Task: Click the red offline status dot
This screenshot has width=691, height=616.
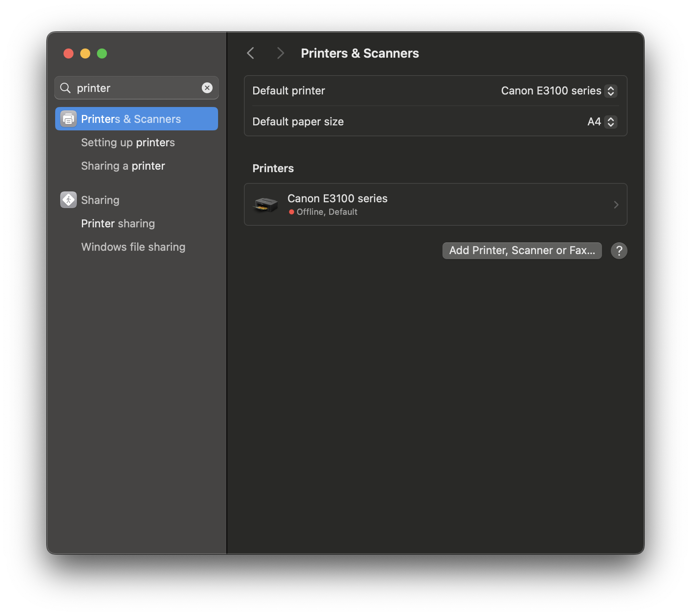Action: (x=292, y=212)
